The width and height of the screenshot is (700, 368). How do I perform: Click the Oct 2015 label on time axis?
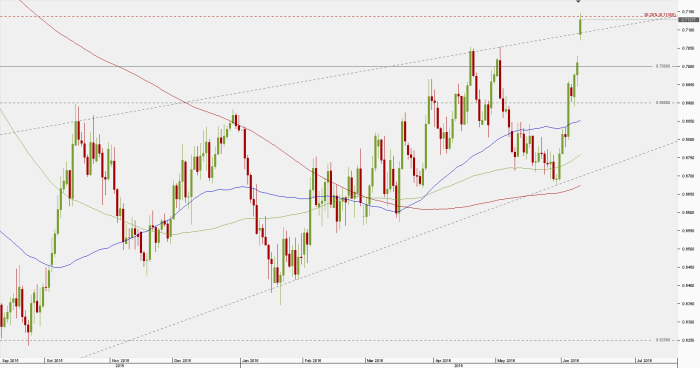(54, 360)
